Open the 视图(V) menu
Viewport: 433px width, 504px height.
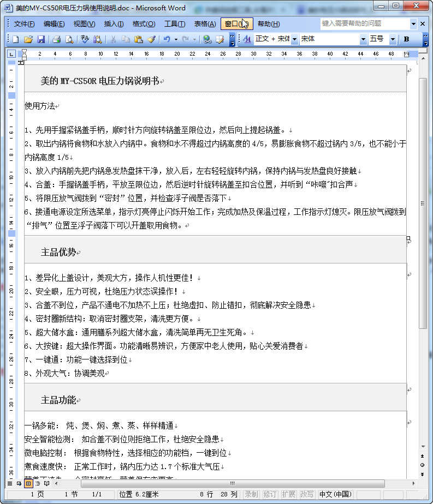[x=84, y=24]
